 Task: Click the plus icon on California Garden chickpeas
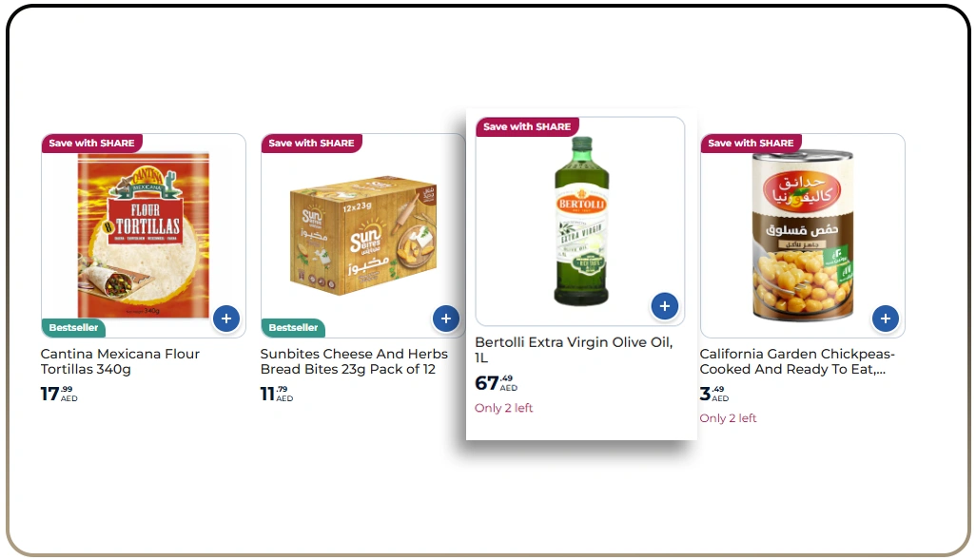click(886, 319)
